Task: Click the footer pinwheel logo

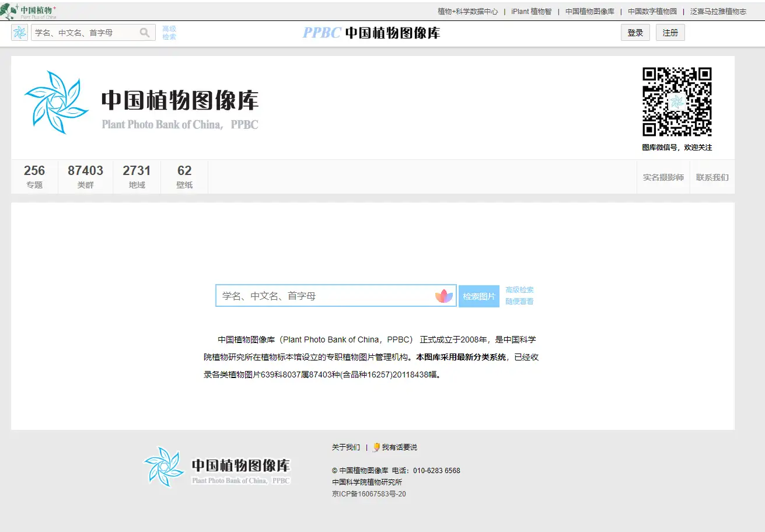Action: click(x=164, y=466)
